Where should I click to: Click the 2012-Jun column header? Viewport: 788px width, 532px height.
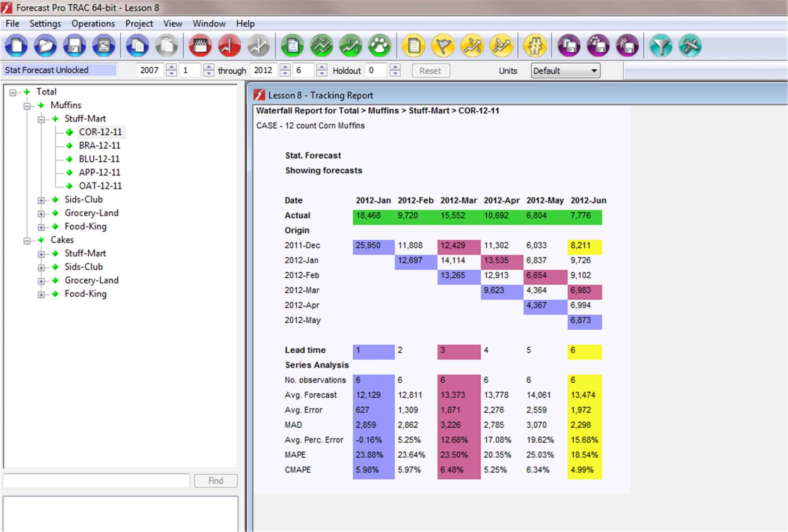tap(588, 200)
